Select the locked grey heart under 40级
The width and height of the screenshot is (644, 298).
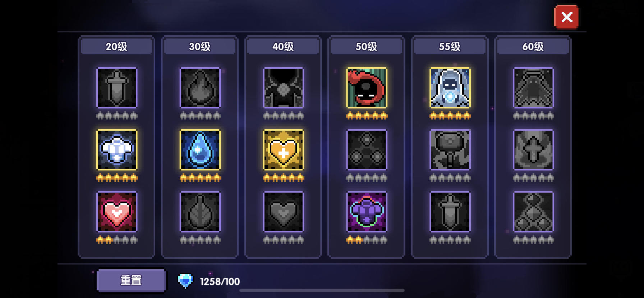pyautogui.click(x=284, y=212)
